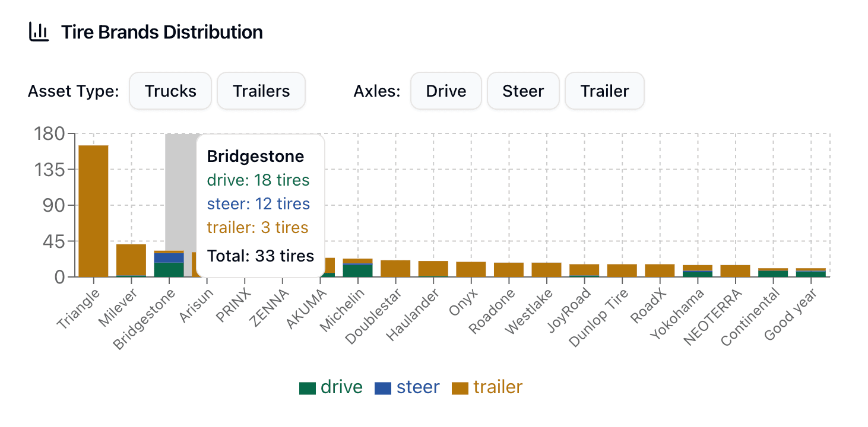Click the blue steer legend swatch

tap(383, 388)
